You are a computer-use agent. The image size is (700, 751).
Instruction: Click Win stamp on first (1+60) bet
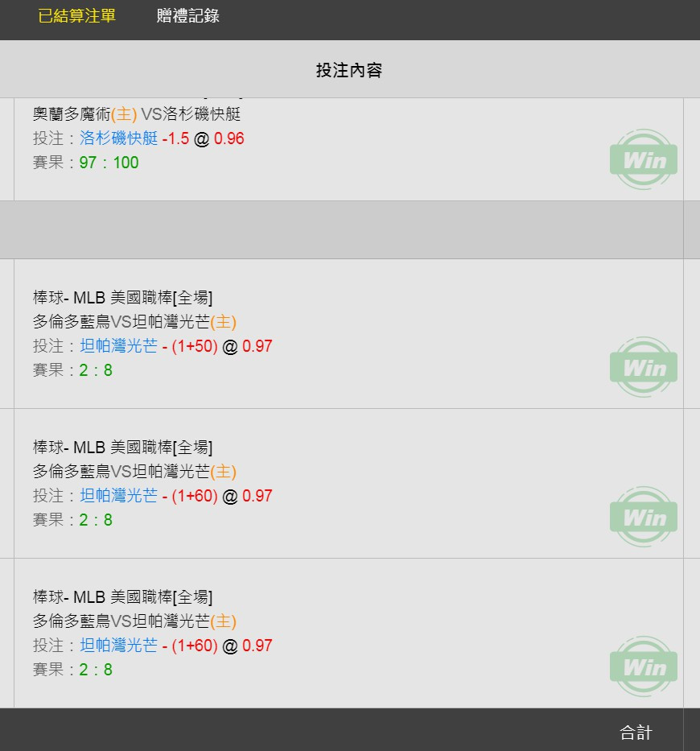644,516
